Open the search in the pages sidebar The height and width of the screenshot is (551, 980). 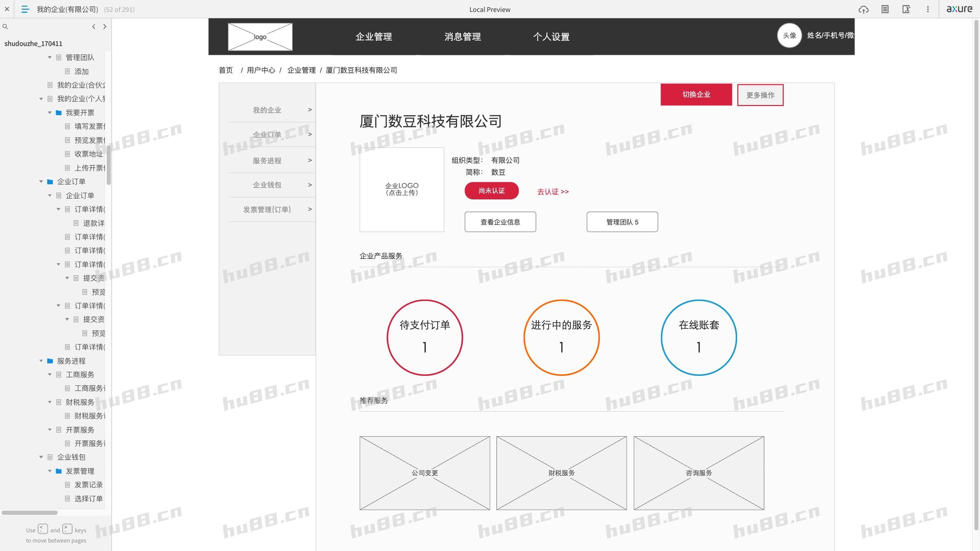[x=6, y=26]
